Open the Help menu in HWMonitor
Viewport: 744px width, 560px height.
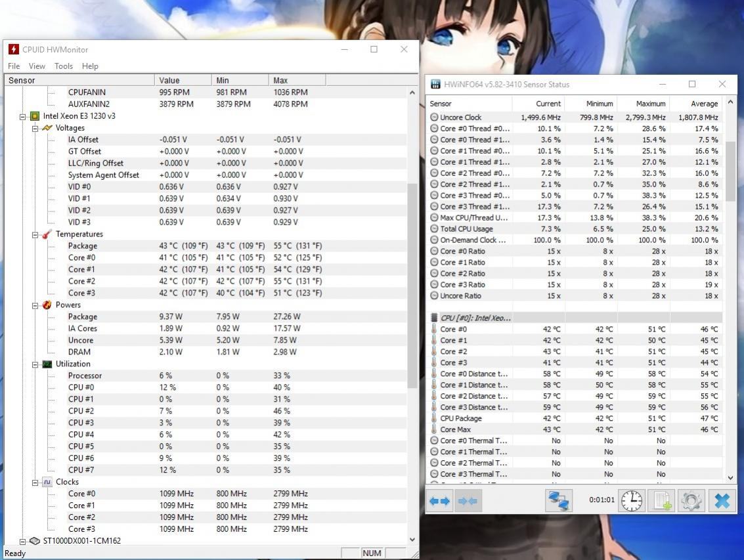click(x=90, y=66)
